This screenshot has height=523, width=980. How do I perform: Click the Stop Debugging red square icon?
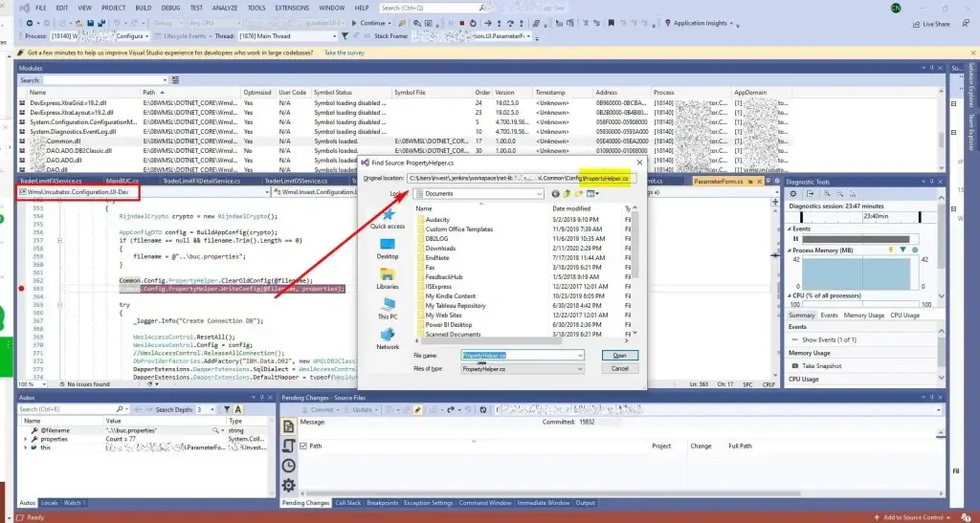[462, 23]
